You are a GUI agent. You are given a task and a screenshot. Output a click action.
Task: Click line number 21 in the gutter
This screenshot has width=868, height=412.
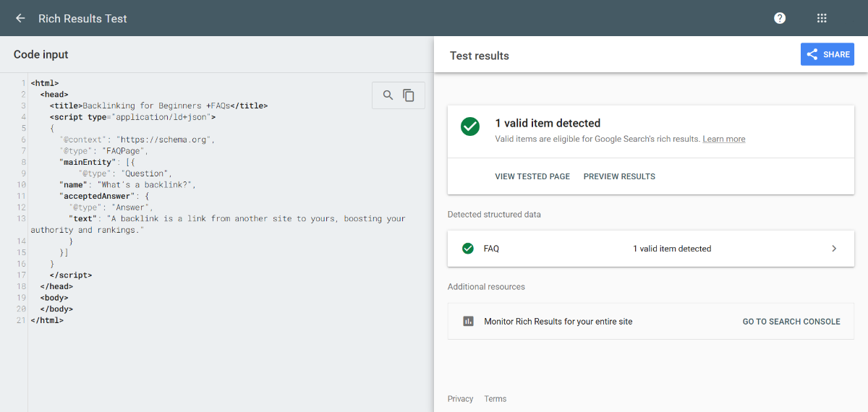click(x=21, y=320)
